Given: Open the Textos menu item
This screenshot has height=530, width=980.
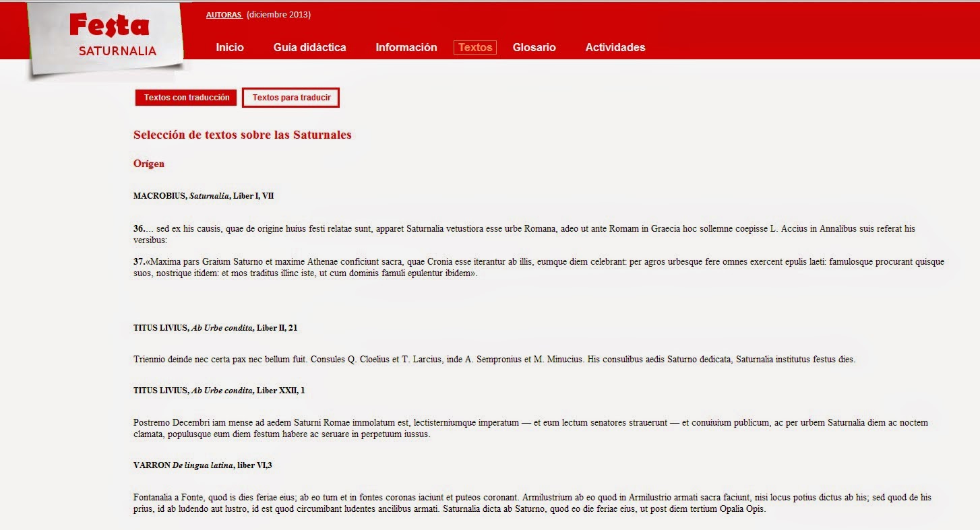Looking at the screenshot, I should [475, 47].
